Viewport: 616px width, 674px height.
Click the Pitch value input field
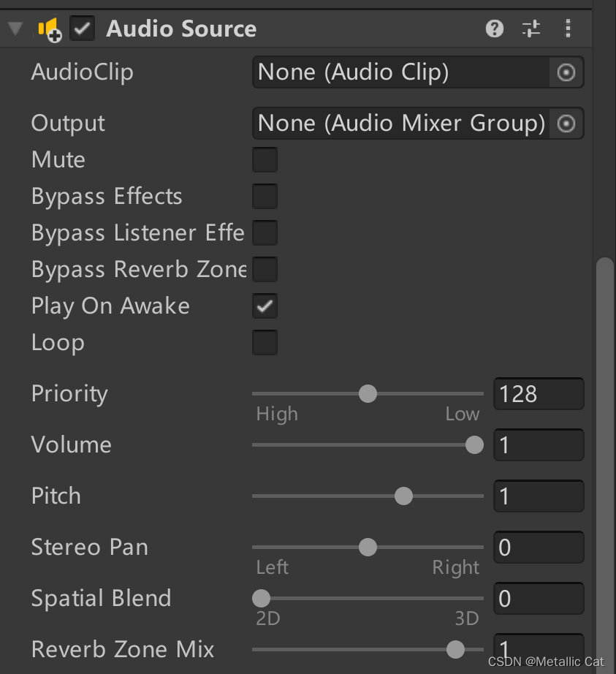[x=539, y=496]
